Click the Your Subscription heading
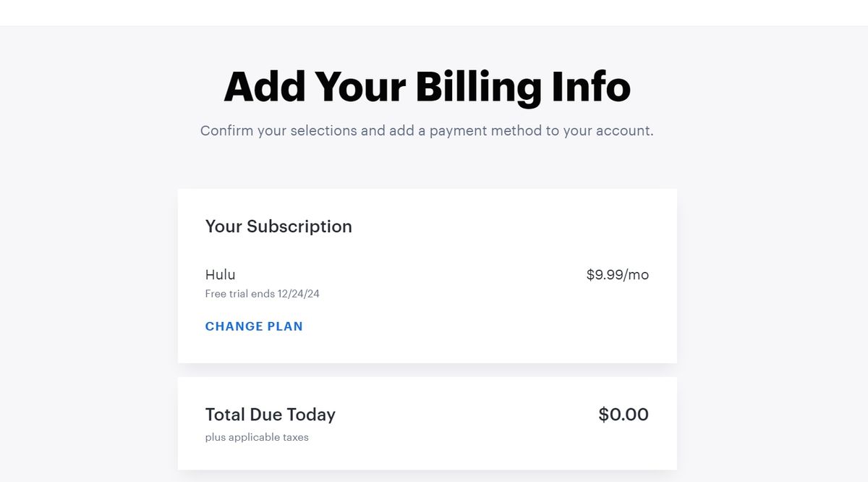This screenshot has width=868, height=482. point(278,227)
